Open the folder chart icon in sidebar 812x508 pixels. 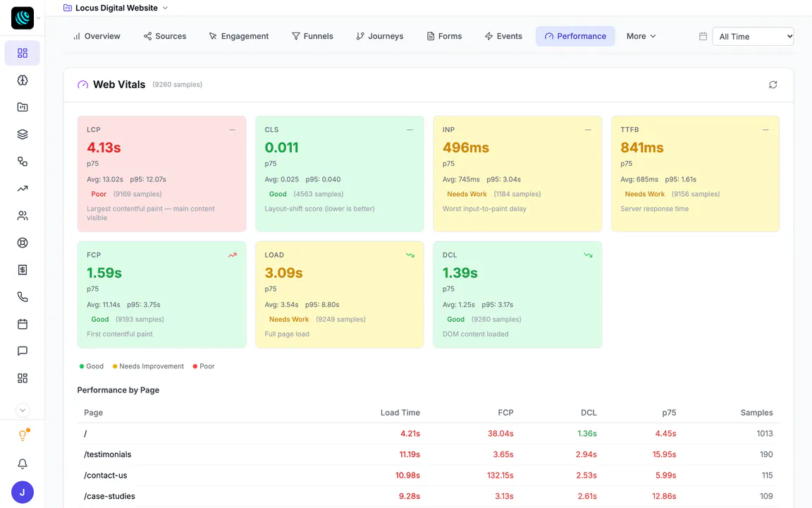23,107
